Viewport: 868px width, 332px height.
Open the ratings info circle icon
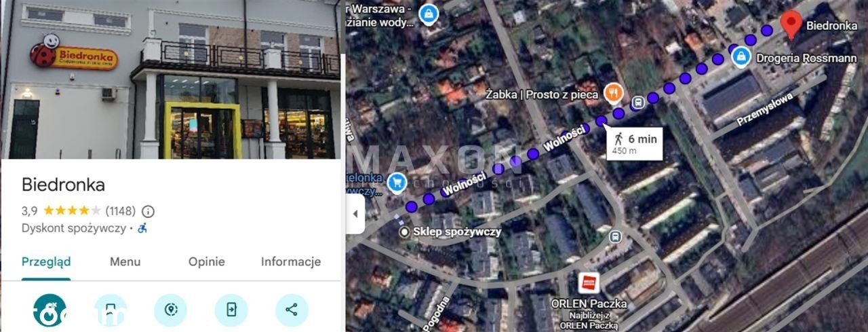tap(148, 210)
